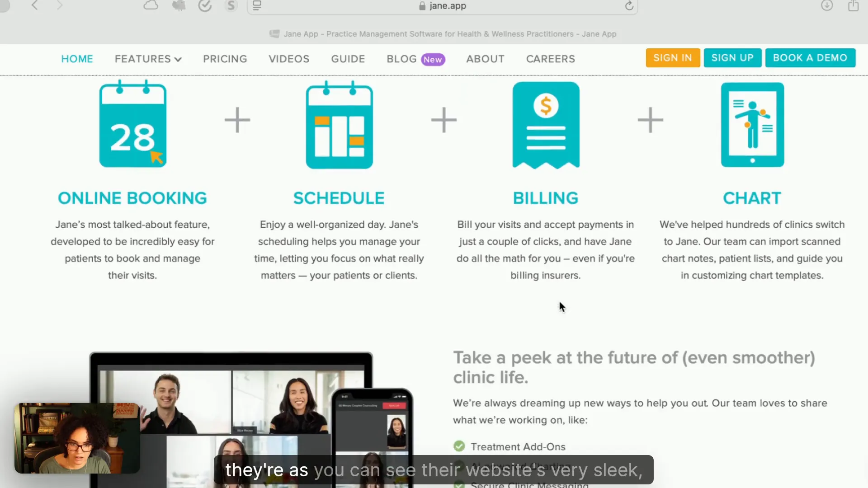Click the Book a Demo button

(x=810, y=58)
